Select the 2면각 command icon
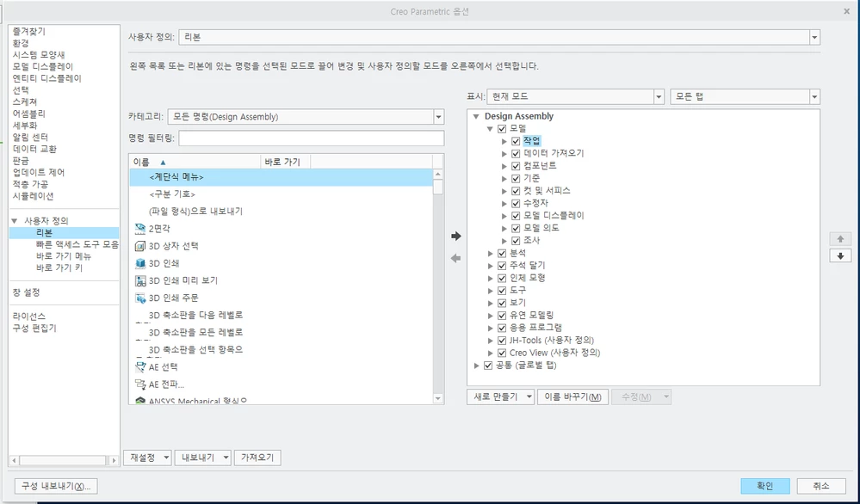Image resolution: width=860 pixels, height=504 pixels. coord(139,229)
